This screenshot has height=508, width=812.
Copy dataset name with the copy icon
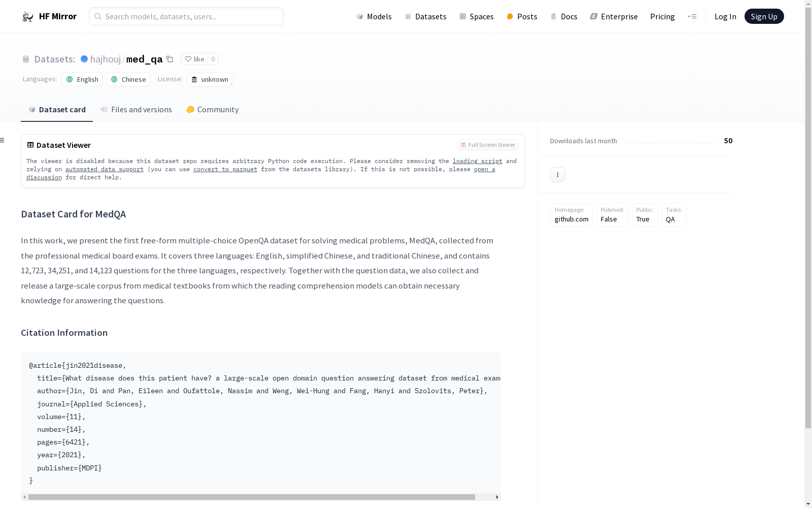coord(170,59)
